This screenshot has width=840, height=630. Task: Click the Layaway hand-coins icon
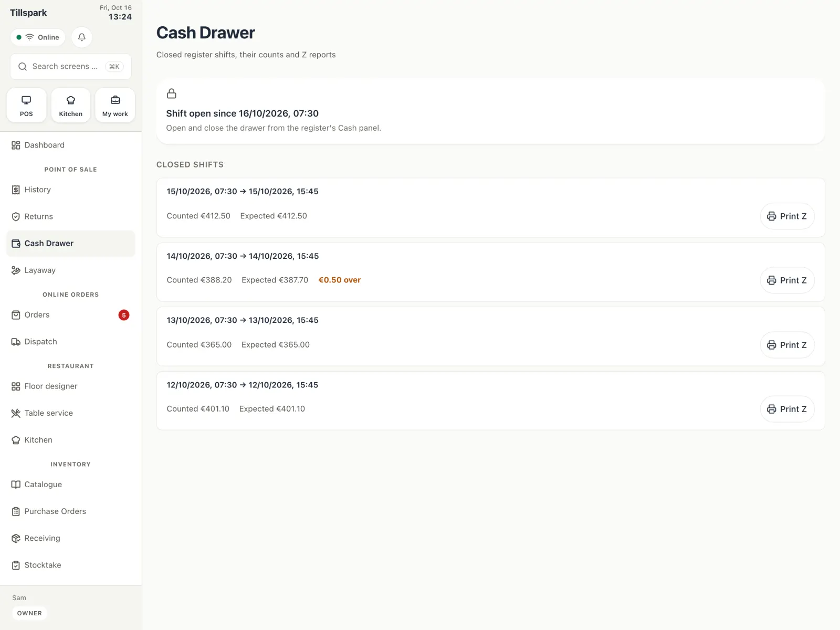click(16, 270)
